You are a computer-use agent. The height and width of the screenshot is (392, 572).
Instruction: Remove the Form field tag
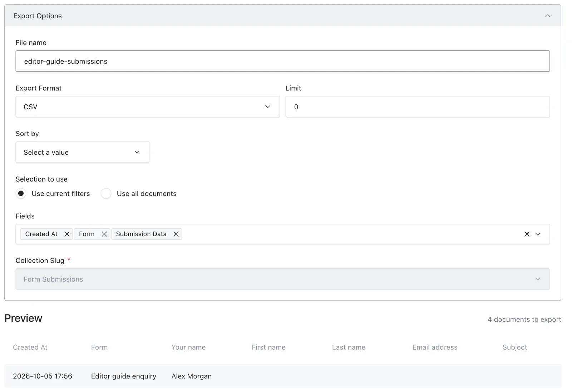[x=104, y=234]
